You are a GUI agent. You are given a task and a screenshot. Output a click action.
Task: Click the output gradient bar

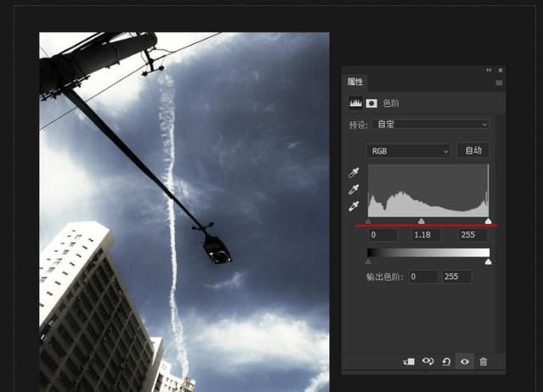click(x=428, y=253)
